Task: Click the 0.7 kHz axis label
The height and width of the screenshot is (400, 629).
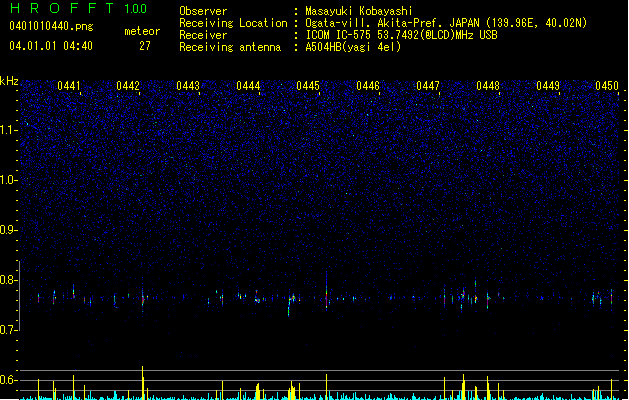Action: (8, 330)
